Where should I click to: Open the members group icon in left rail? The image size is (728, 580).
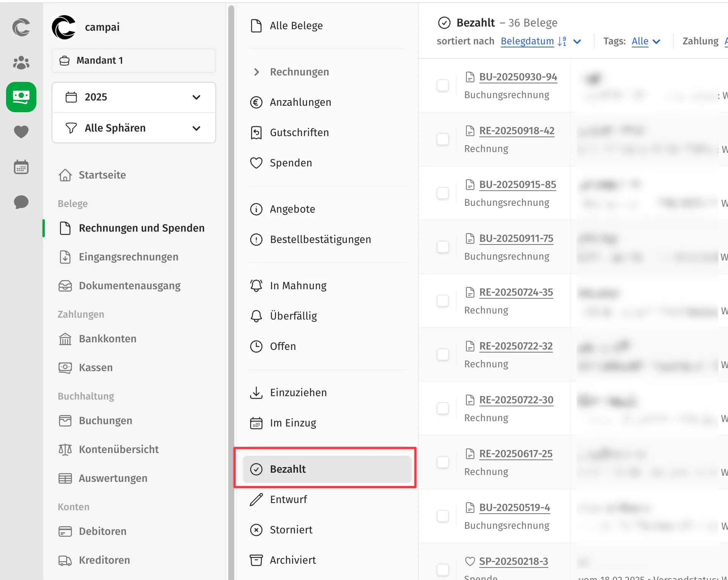pos(21,62)
